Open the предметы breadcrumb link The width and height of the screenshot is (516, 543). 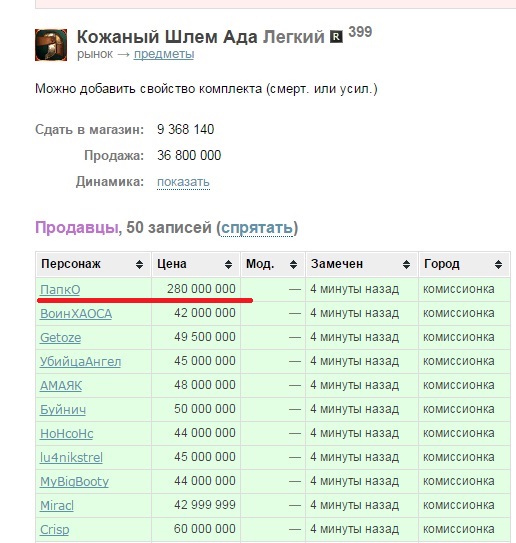pos(164,54)
